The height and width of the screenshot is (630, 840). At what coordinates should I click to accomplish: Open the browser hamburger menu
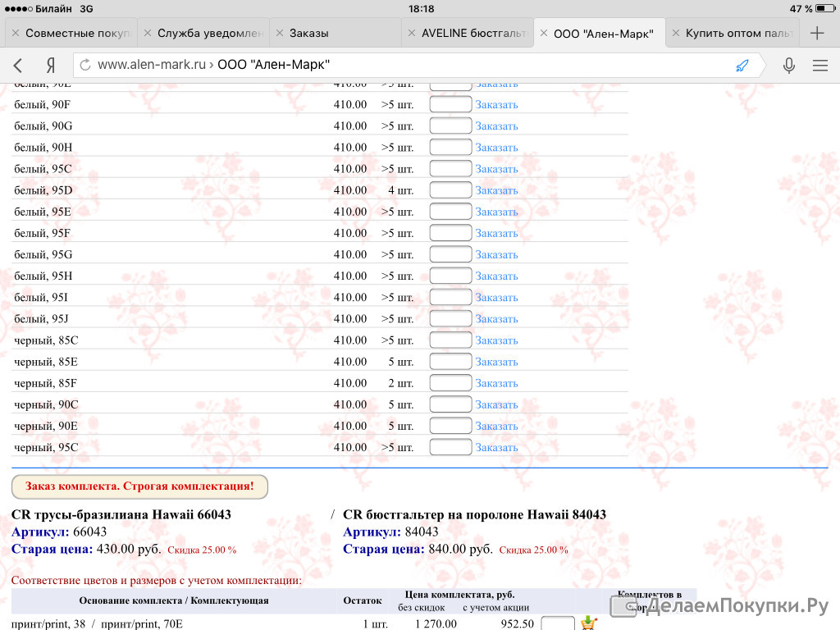tap(819, 66)
